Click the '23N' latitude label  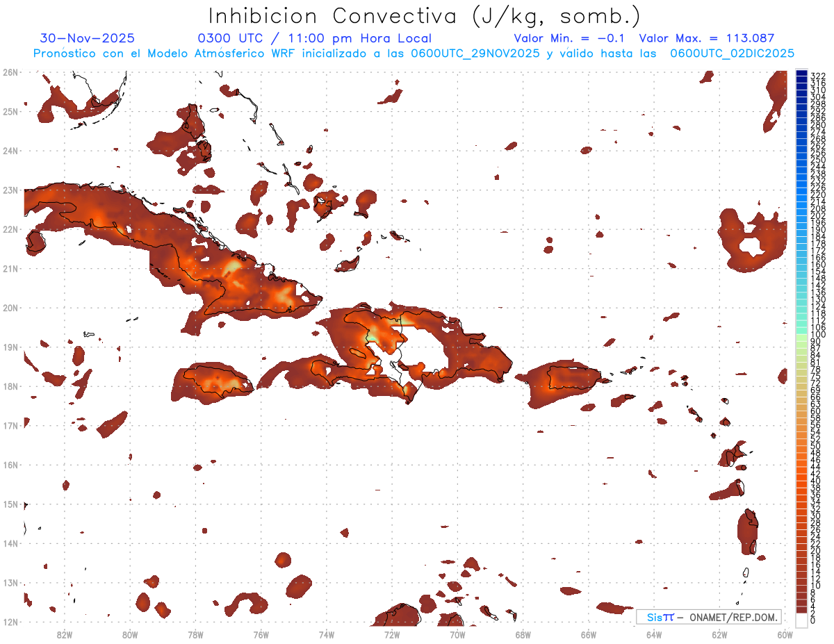(x=10, y=190)
